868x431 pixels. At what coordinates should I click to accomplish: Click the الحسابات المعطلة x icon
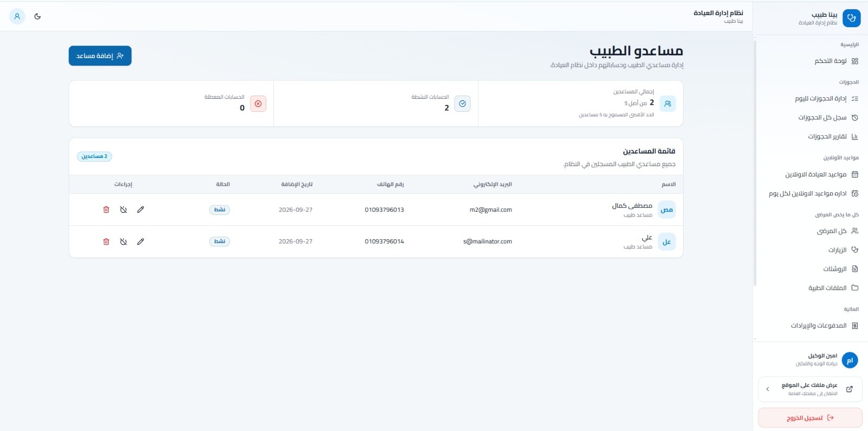[x=258, y=104]
